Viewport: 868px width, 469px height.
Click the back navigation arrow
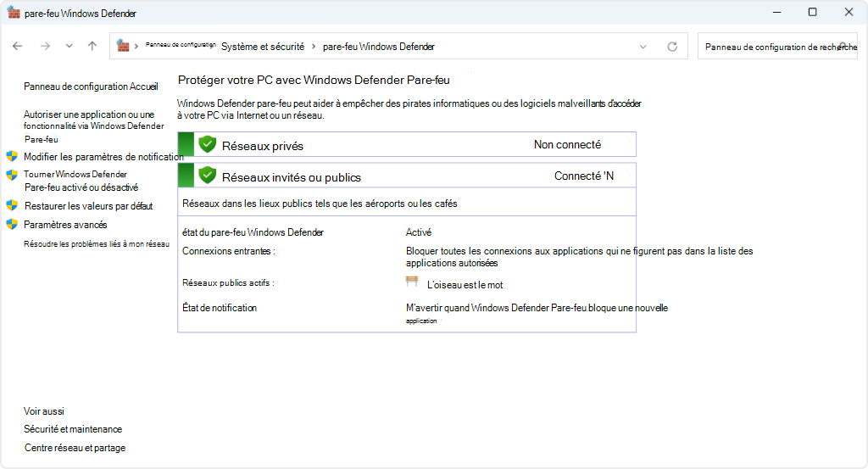(17, 47)
